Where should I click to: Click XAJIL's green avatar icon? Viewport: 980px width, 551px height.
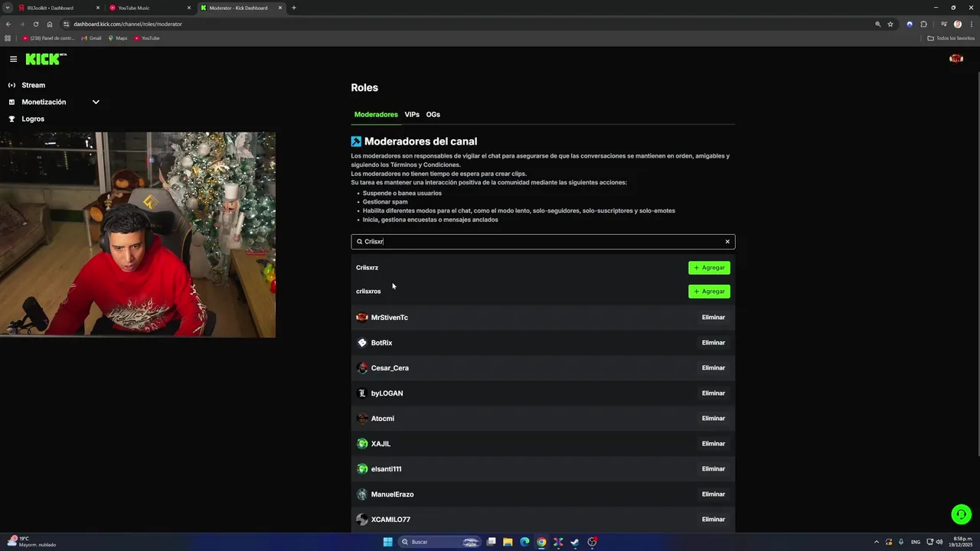pyautogui.click(x=362, y=444)
